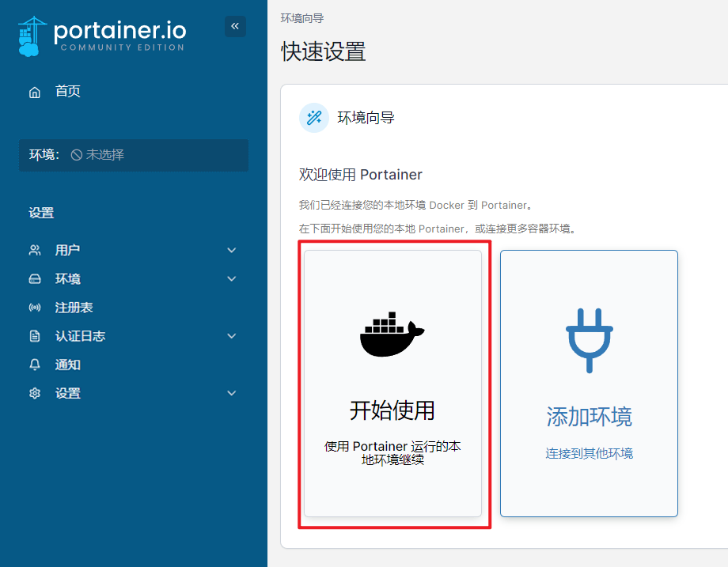Click the 连接到其他环境 link text

589,453
